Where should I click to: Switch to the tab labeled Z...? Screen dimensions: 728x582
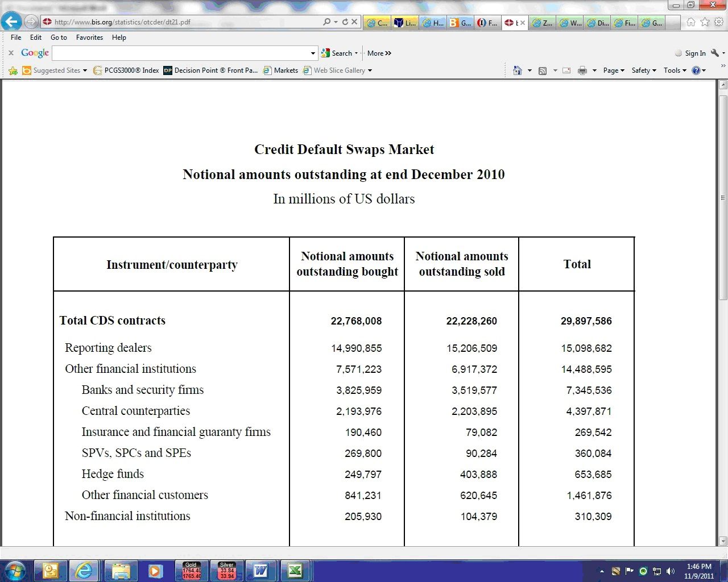click(542, 23)
